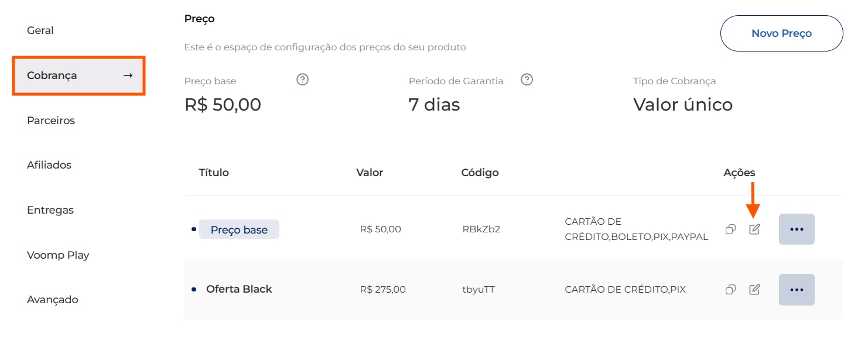Open more options for Oferta Black row
Screen dimensions: 868x350
click(797, 289)
